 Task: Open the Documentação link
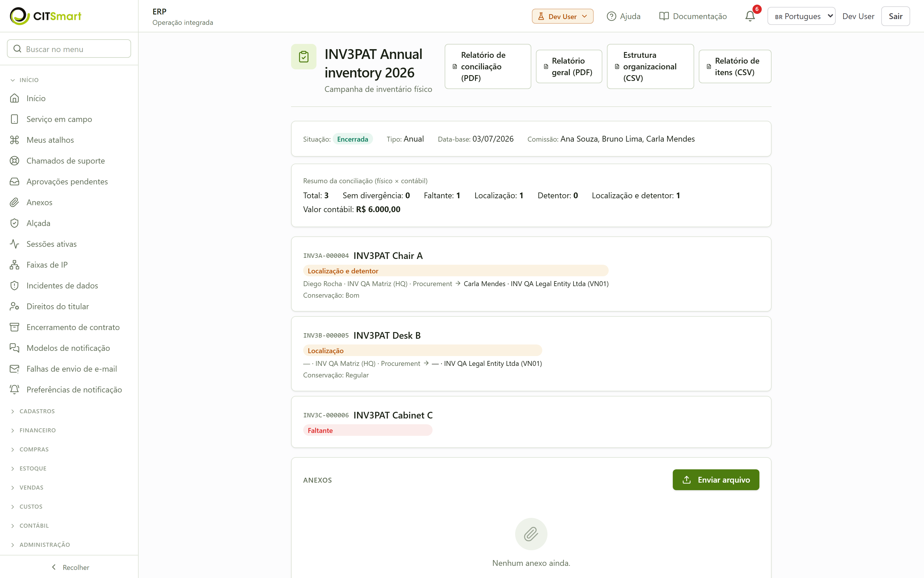(693, 16)
